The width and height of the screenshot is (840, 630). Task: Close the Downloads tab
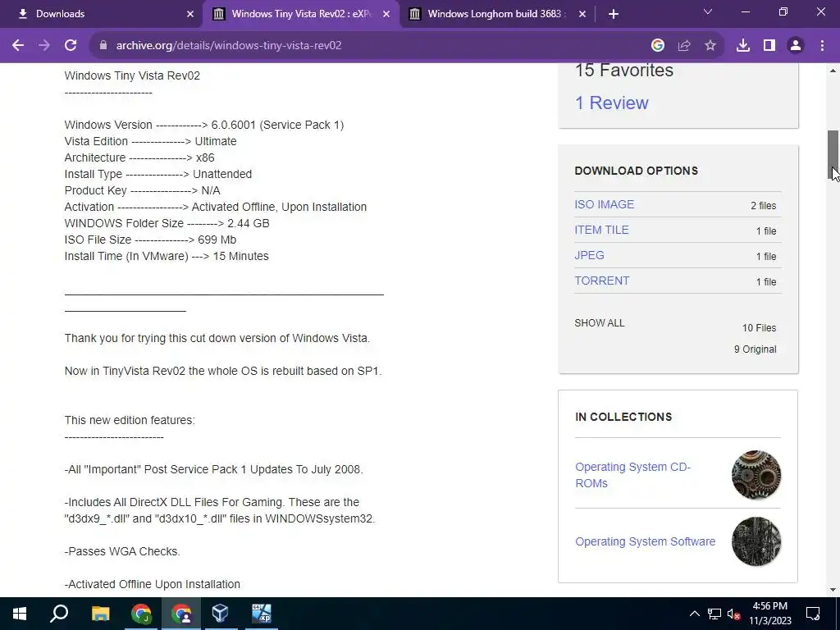190,14
